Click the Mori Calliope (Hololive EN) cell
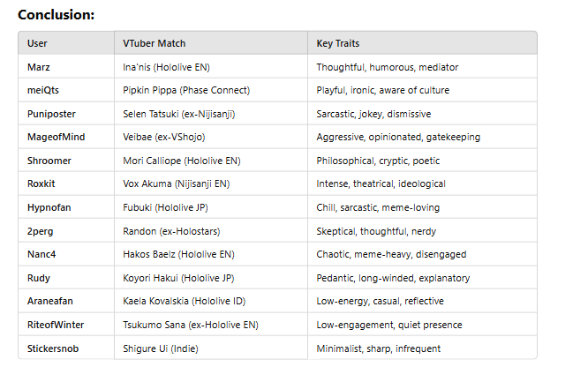This screenshot has height=367, width=588. click(181, 161)
